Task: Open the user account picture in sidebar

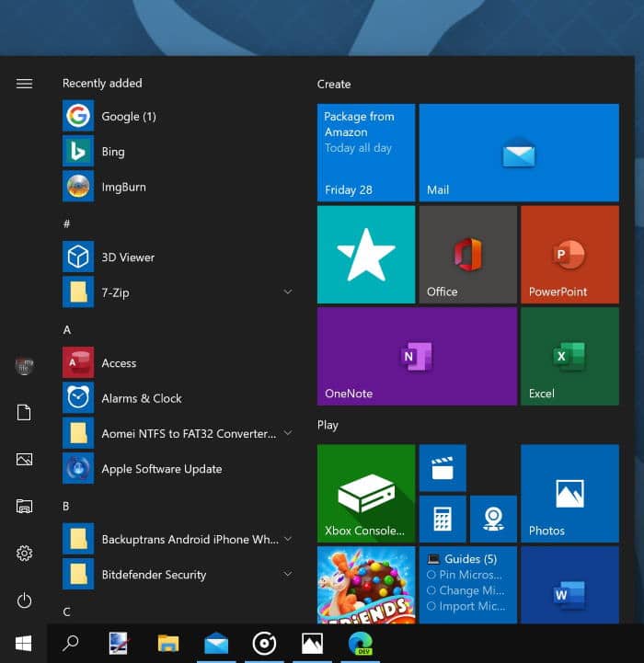Action: 24,365
